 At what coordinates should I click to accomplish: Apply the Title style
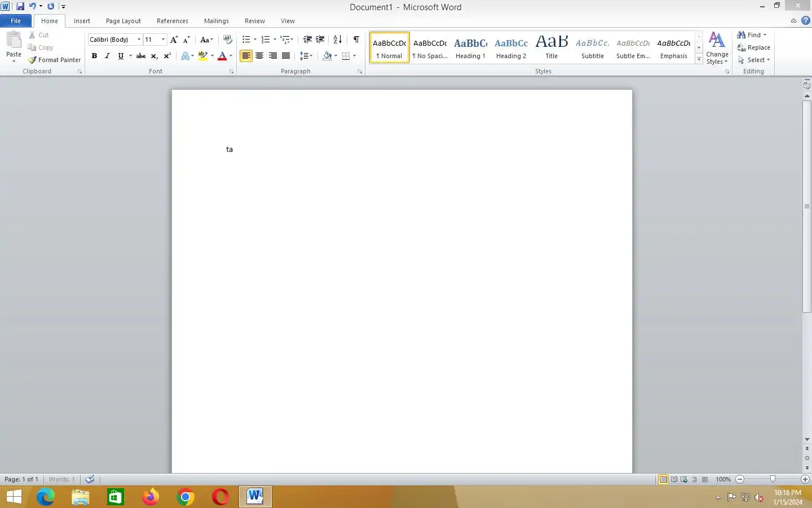tap(551, 47)
